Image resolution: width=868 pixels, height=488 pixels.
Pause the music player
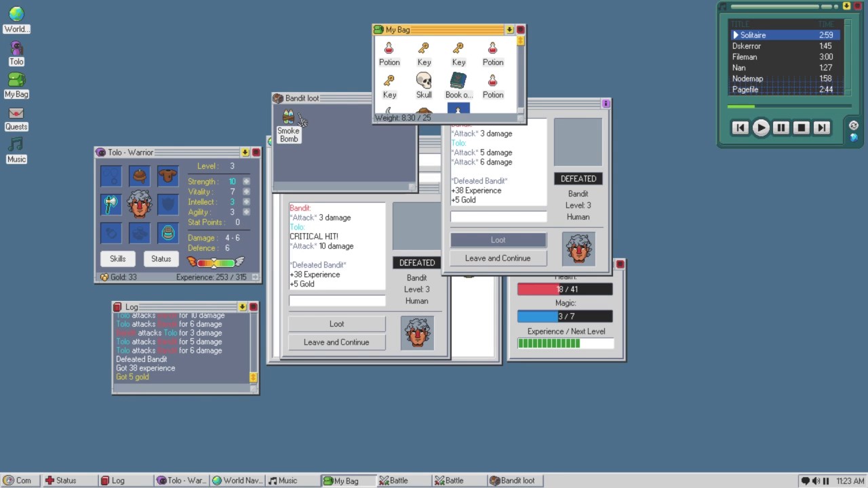click(781, 127)
